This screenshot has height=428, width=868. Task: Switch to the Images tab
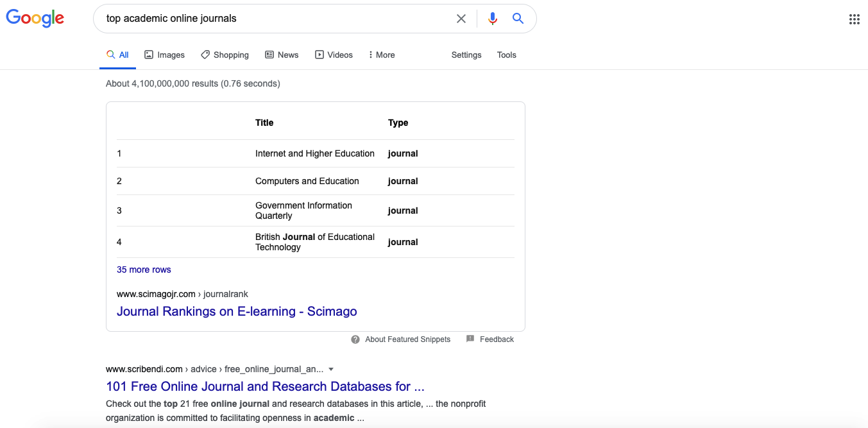164,55
